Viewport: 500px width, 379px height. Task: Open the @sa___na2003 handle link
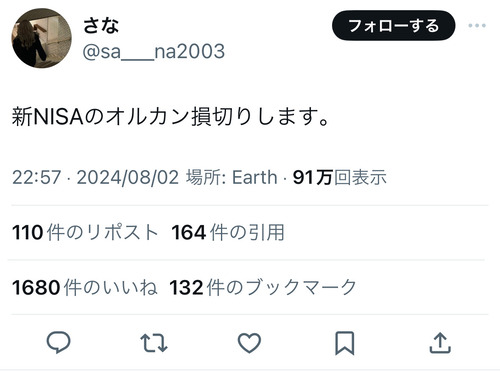pyautogui.click(x=154, y=51)
